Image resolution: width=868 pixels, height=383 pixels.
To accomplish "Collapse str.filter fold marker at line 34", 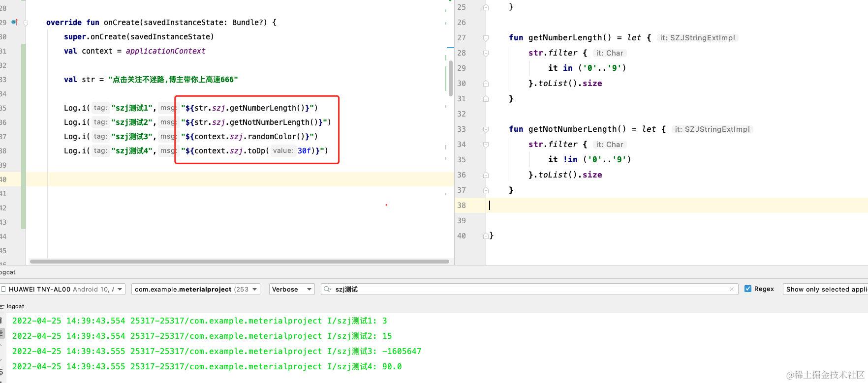I will tap(486, 145).
